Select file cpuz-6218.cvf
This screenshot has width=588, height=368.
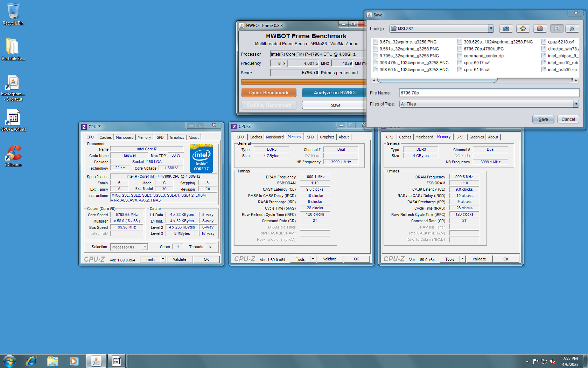tap(558, 42)
